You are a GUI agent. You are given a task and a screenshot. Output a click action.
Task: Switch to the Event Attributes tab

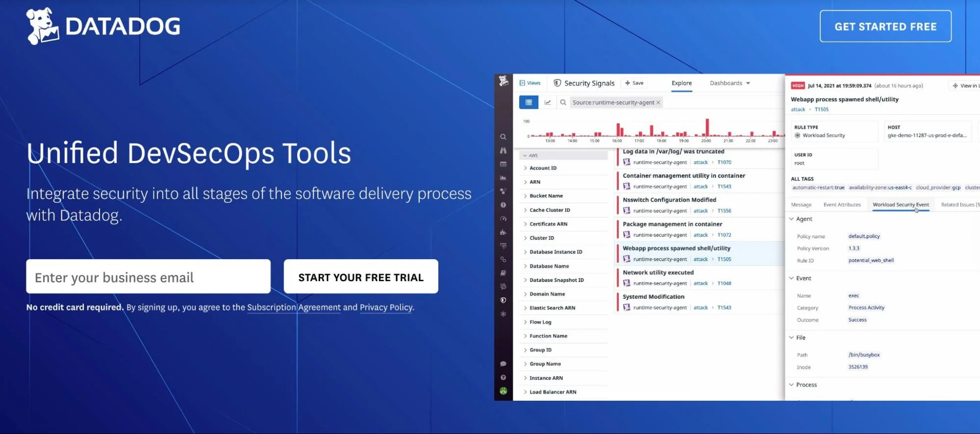(x=842, y=205)
